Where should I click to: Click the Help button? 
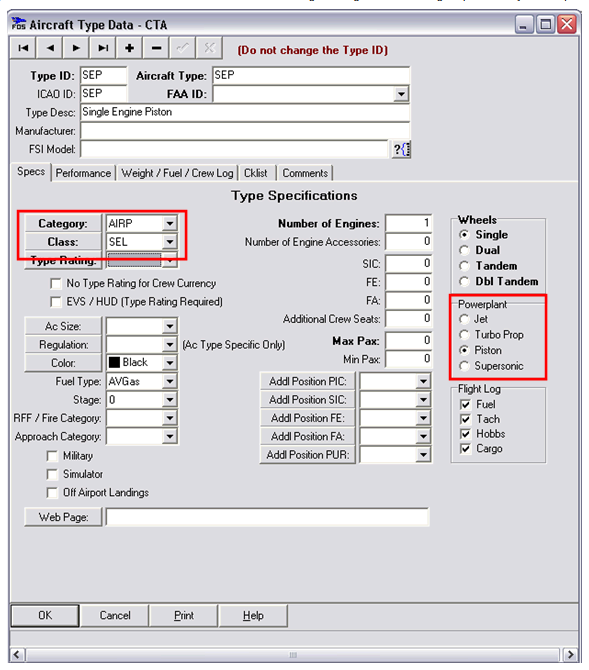(x=253, y=616)
